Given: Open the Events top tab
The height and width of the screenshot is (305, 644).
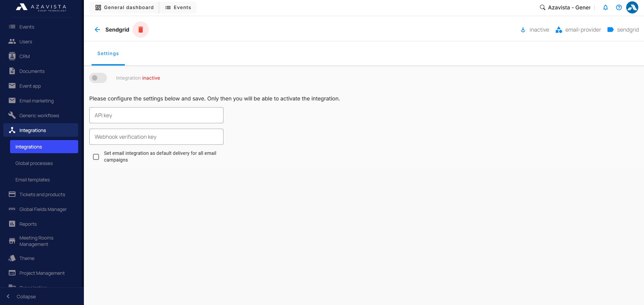Looking at the screenshot, I should click(x=178, y=7).
